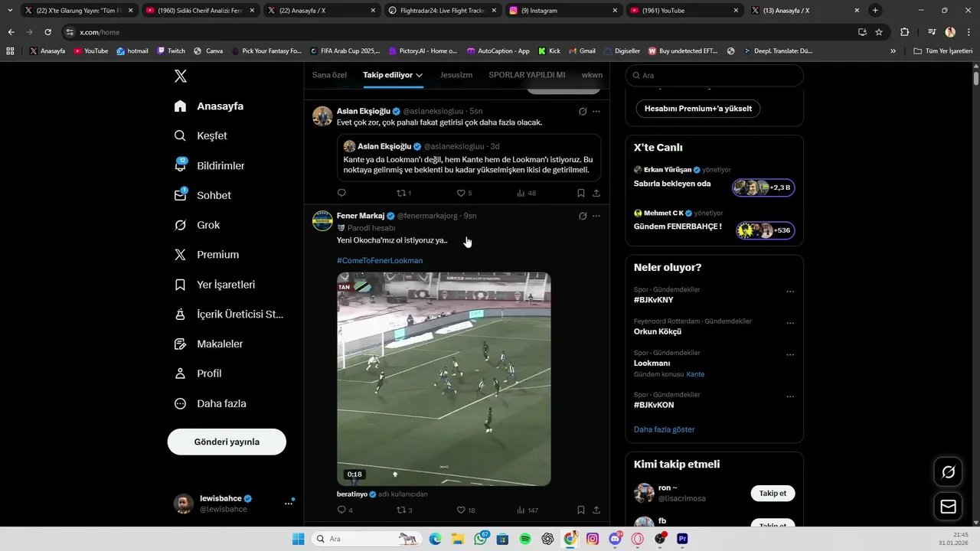Image resolution: width=980 pixels, height=551 pixels.
Task: Show more bookmarks bar chevron
Action: (893, 51)
